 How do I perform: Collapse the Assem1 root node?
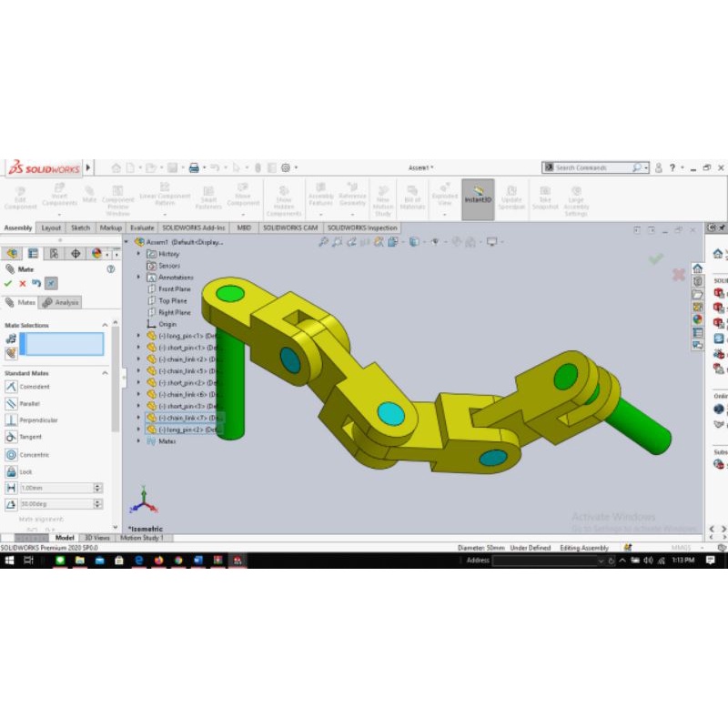coord(126,242)
